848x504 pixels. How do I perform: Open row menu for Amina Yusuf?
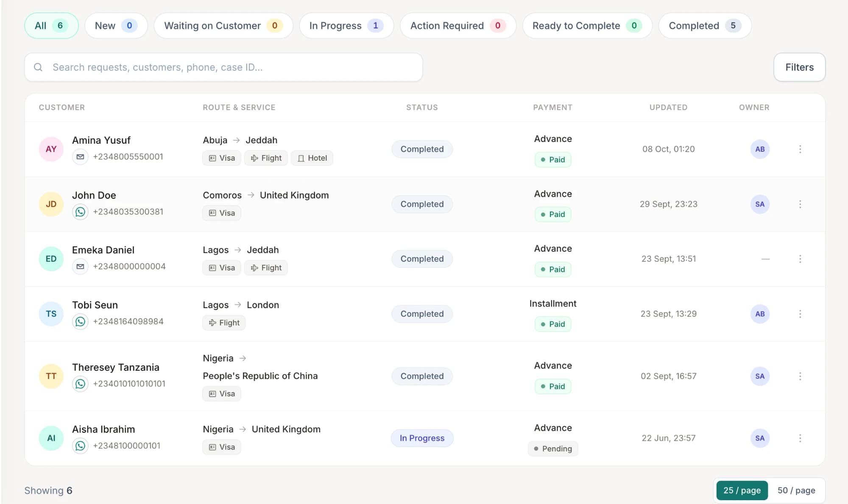(x=800, y=149)
